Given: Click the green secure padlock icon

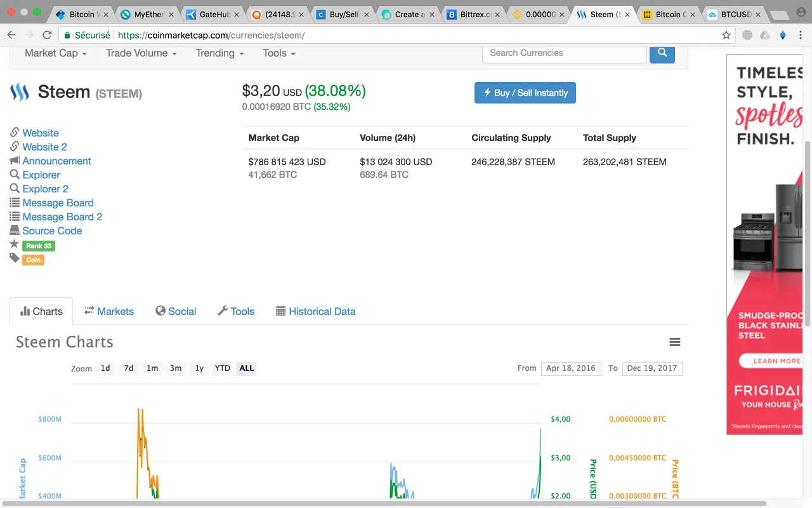Looking at the screenshot, I should click(x=66, y=36).
